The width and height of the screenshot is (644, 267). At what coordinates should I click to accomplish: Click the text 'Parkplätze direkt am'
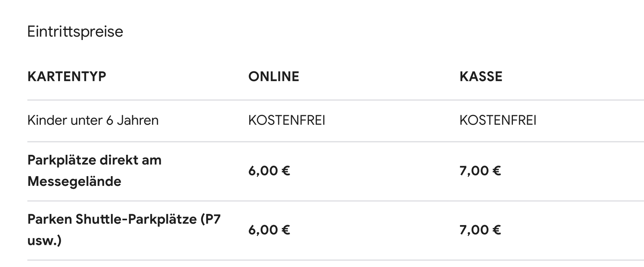(94, 160)
